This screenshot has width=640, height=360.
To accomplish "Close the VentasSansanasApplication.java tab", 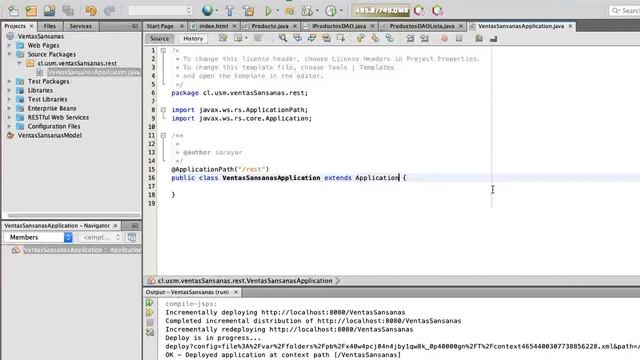I will point(570,26).
